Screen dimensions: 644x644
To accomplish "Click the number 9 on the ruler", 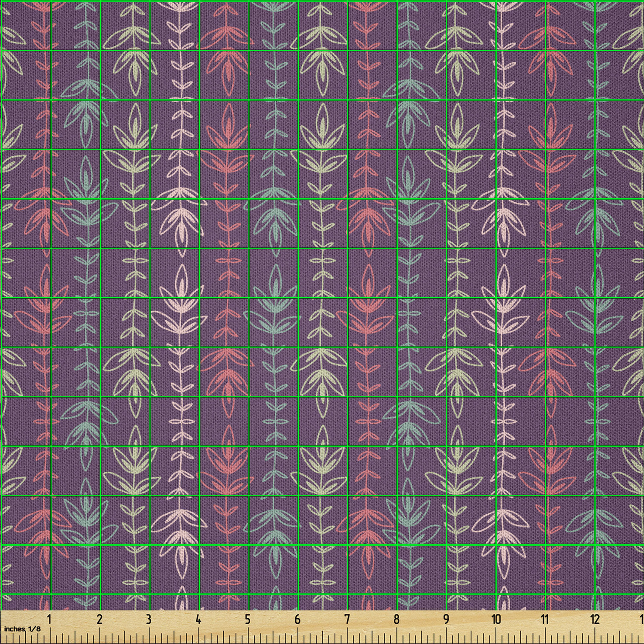I will point(446,619).
